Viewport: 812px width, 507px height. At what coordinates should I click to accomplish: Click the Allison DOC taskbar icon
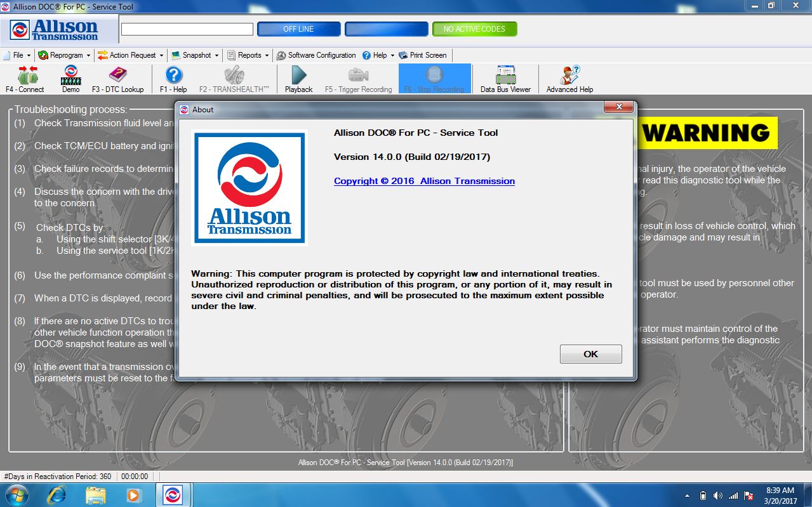point(173,495)
